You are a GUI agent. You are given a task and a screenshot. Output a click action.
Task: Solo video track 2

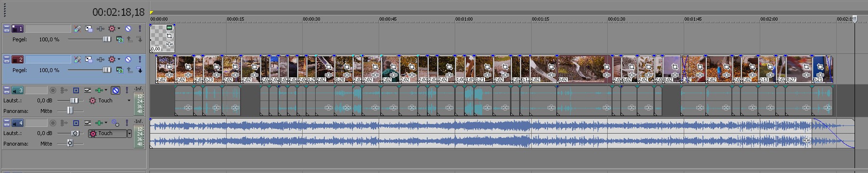pyautogui.click(x=140, y=60)
